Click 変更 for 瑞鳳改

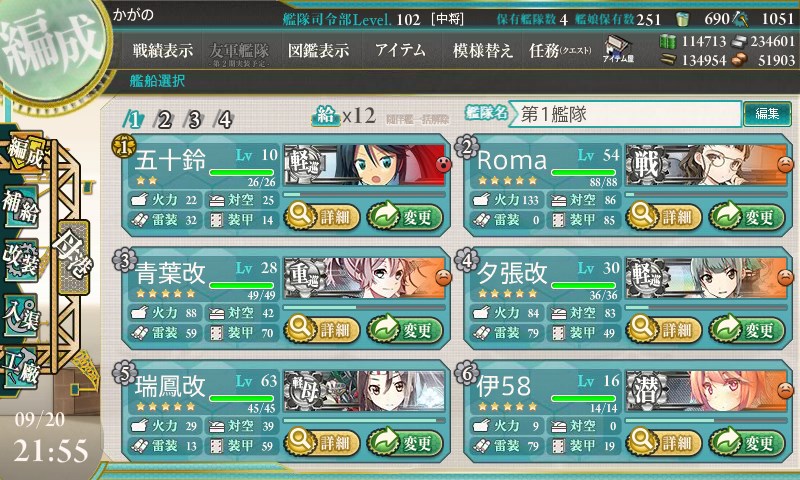pyautogui.click(x=405, y=442)
